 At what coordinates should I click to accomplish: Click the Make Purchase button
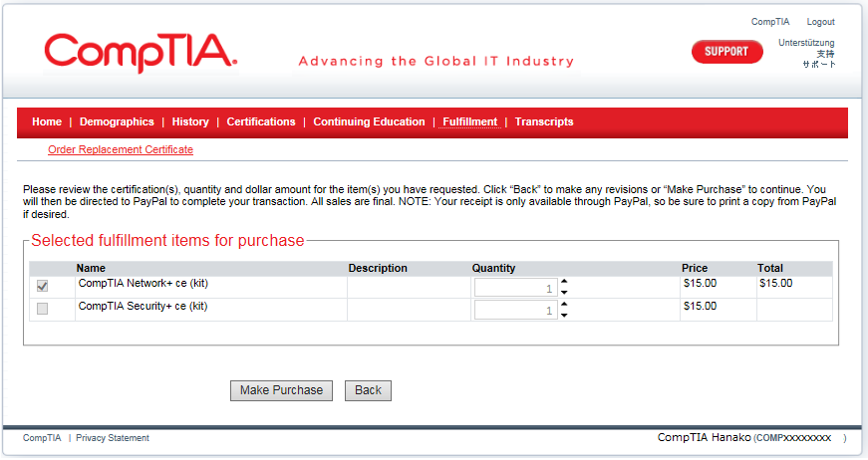pyautogui.click(x=281, y=390)
